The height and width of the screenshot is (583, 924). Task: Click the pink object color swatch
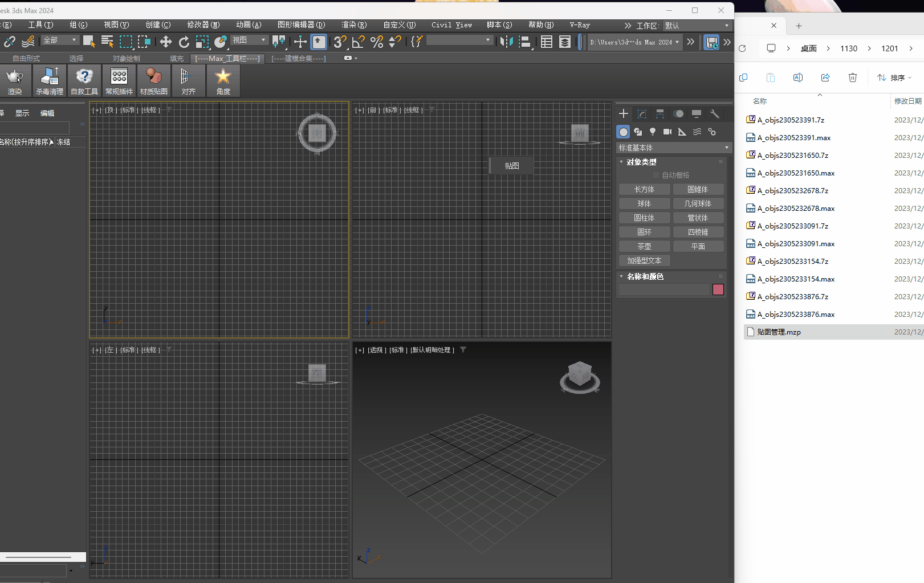pyautogui.click(x=718, y=290)
